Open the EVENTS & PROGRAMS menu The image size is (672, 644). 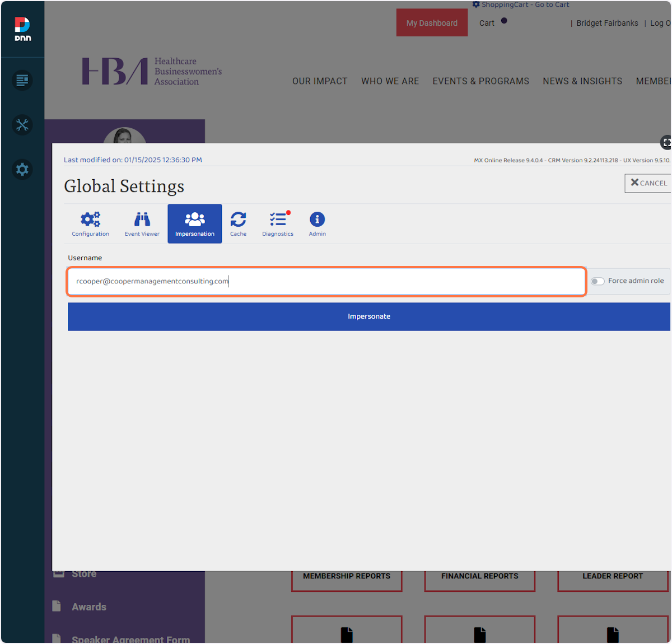480,81
